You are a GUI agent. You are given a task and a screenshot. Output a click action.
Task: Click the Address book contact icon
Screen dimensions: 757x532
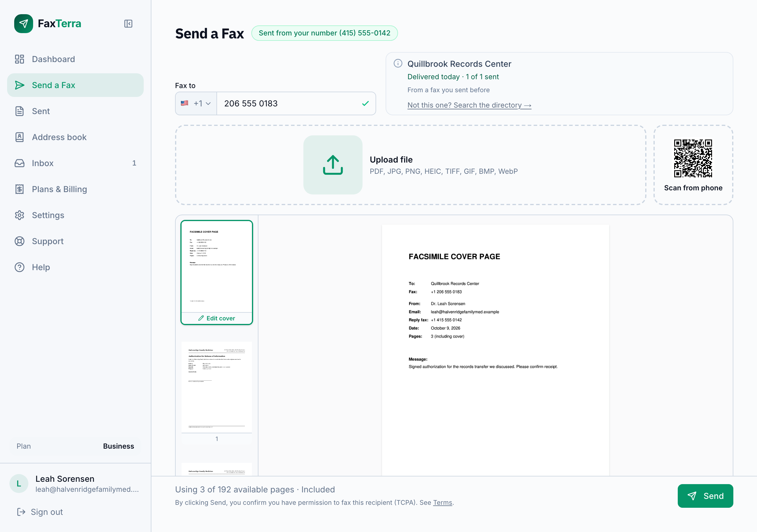20,137
